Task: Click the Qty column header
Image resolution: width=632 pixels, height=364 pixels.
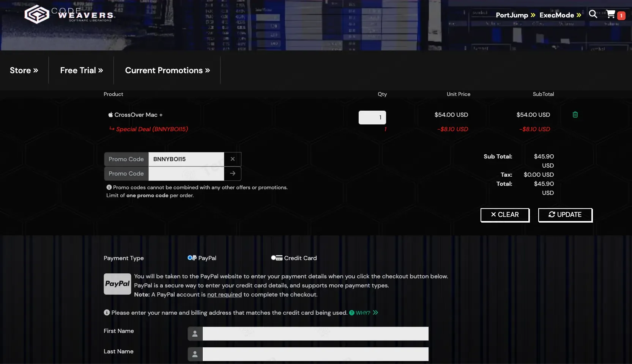Action: [x=382, y=94]
